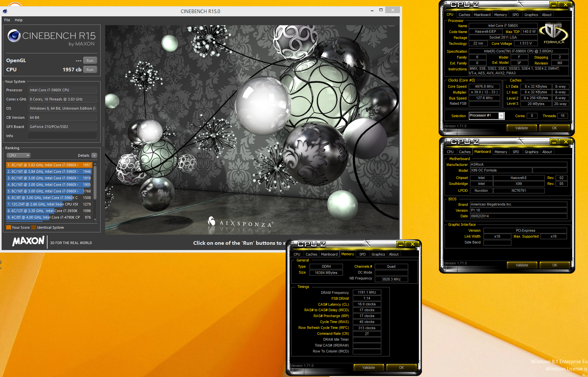Maximize the Cinebench window
This screenshot has width=588, height=377.
click(x=381, y=10)
